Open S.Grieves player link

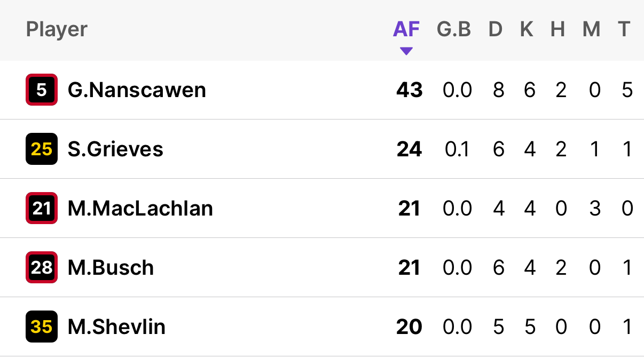click(x=115, y=149)
